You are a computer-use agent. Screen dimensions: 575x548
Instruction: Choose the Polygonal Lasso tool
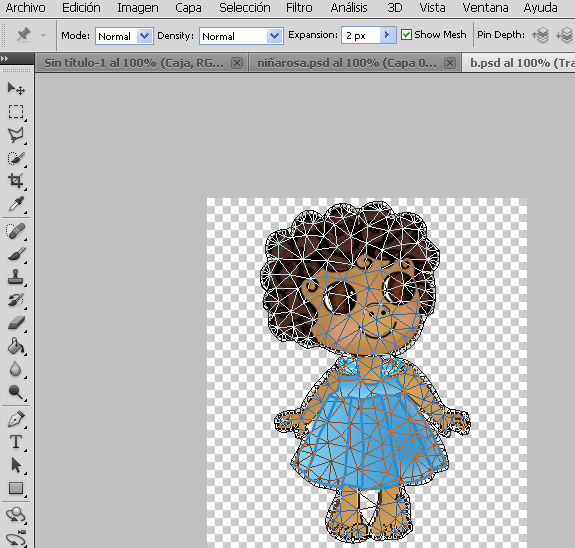[16, 135]
